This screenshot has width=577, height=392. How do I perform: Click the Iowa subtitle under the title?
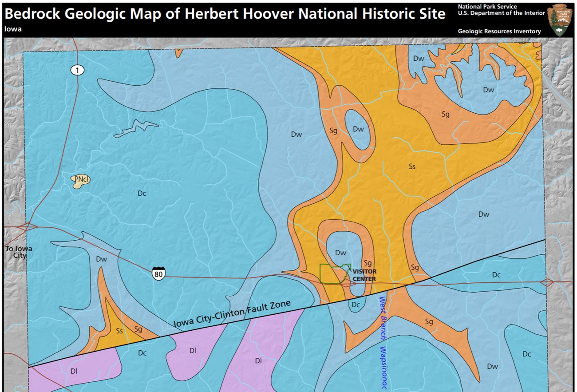tap(13, 29)
